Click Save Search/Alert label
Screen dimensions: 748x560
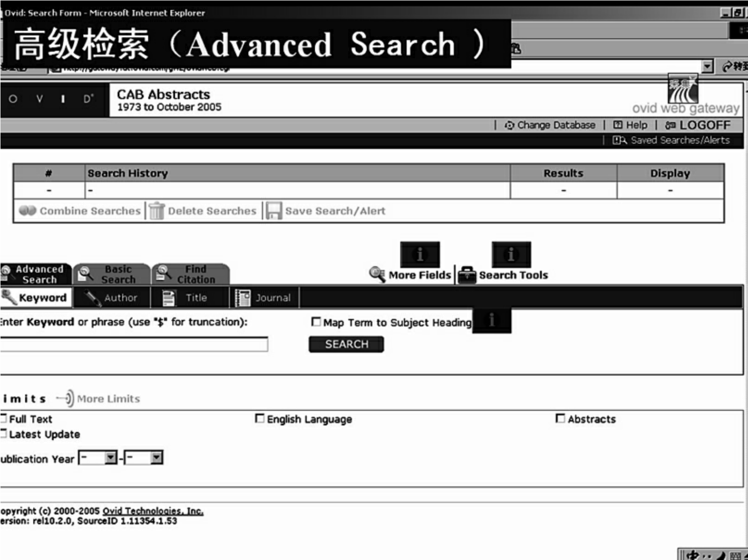pyautogui.click(x=335, y=211)
